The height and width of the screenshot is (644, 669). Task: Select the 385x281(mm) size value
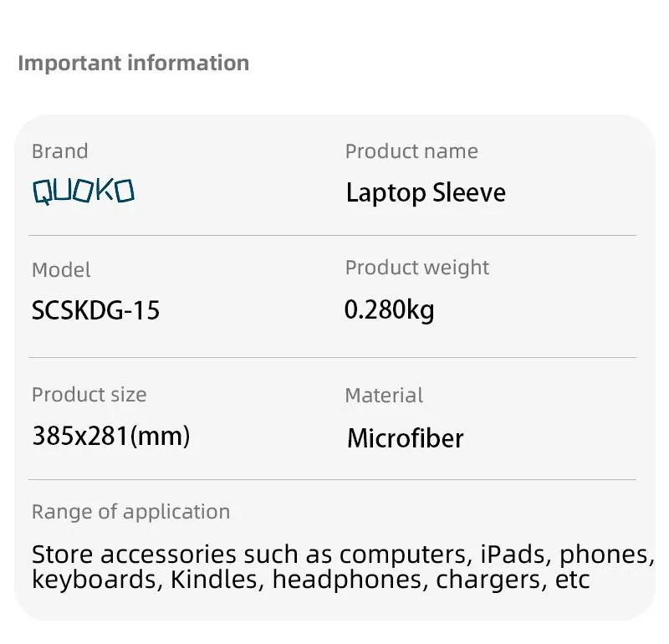[110, 435]
